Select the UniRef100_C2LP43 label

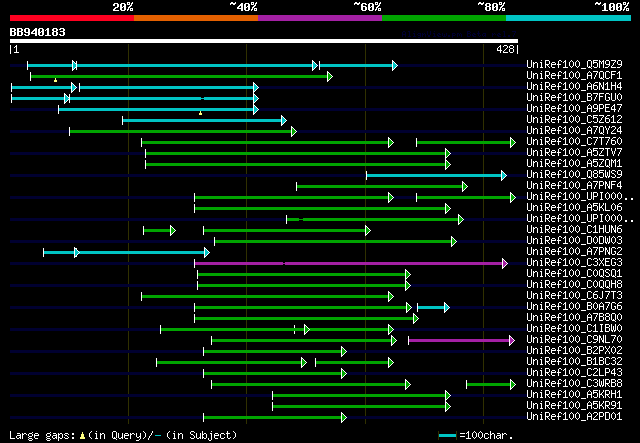tap(574, 373)
